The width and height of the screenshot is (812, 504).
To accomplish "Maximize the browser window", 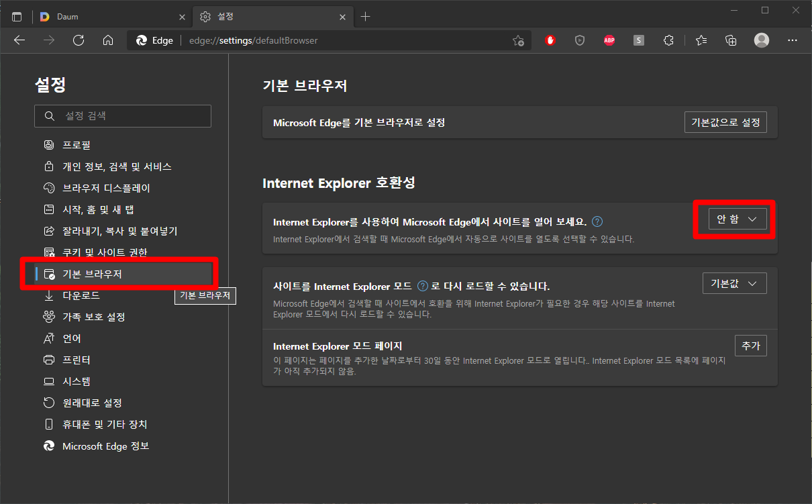I will click(765, 10).
